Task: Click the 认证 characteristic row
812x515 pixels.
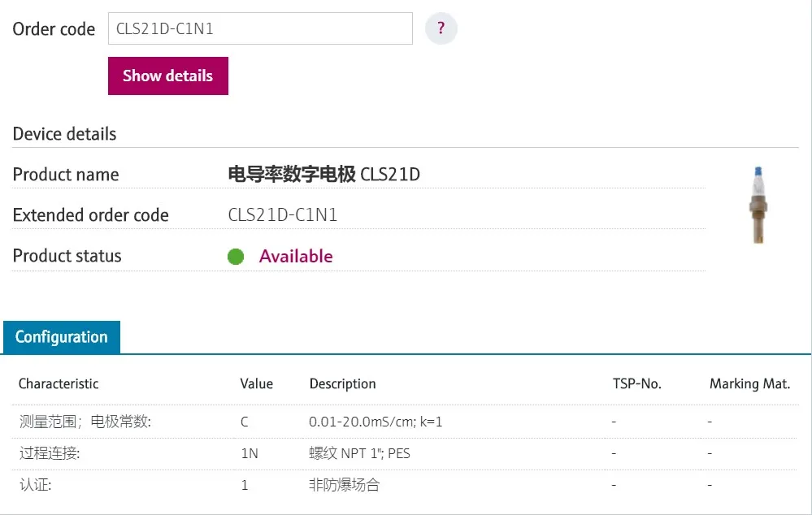Action: [405, 485]
